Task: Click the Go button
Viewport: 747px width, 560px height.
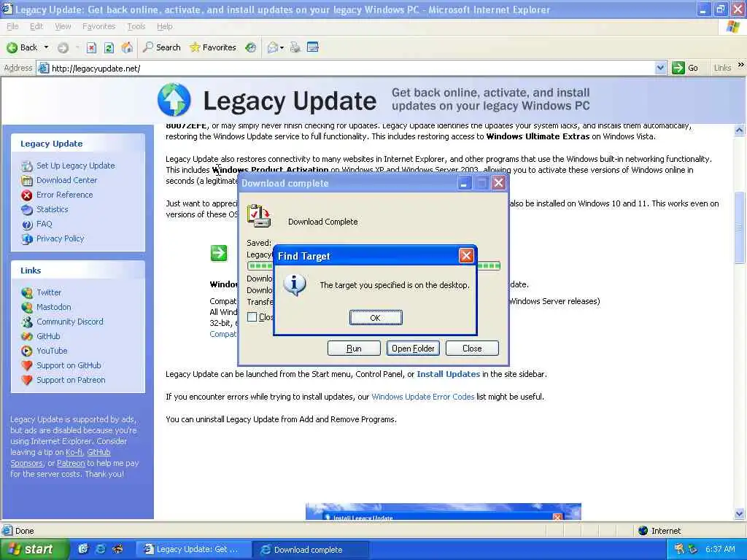Action: click(x=686, y=68)
